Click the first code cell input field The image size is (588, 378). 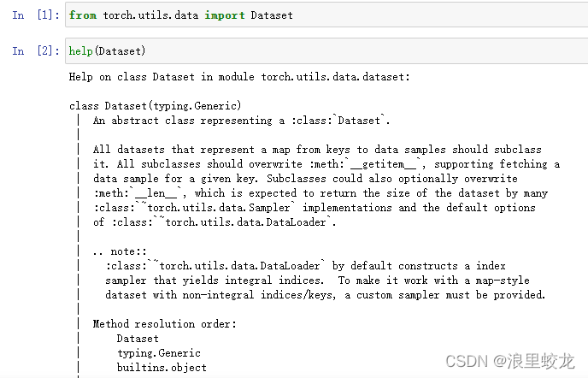tap(326, 15)
